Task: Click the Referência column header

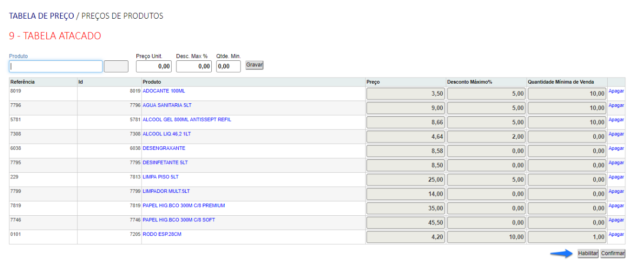Action: pyautogui.click(x=22, y=82)
